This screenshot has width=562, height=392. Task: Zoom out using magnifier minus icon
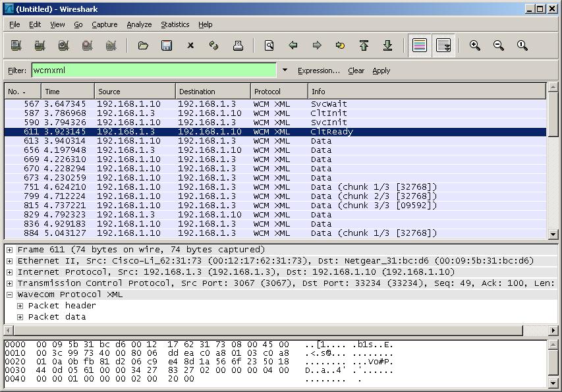click(499, 45)
